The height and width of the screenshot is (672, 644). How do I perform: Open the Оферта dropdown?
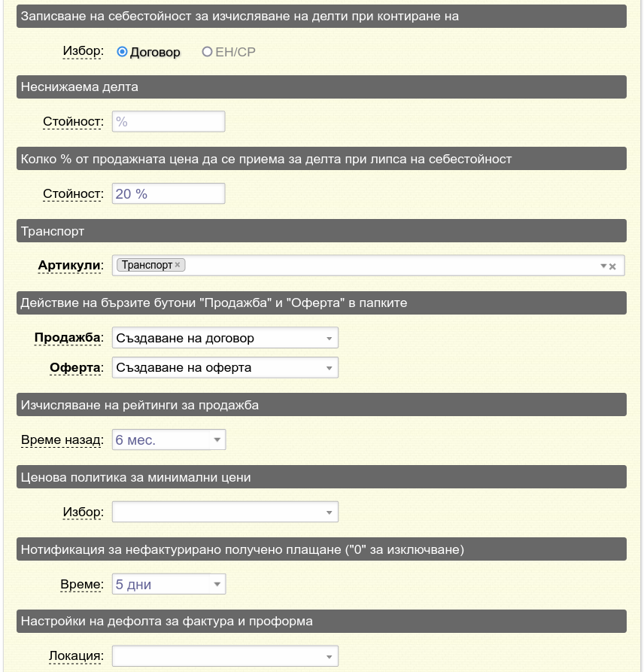(x=225, y=367)
